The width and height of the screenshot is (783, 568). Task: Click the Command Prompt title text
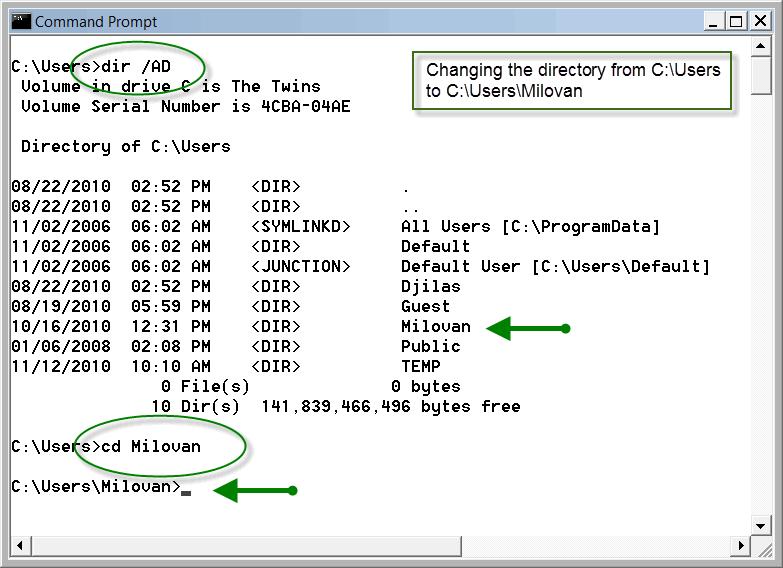(96, 22)
